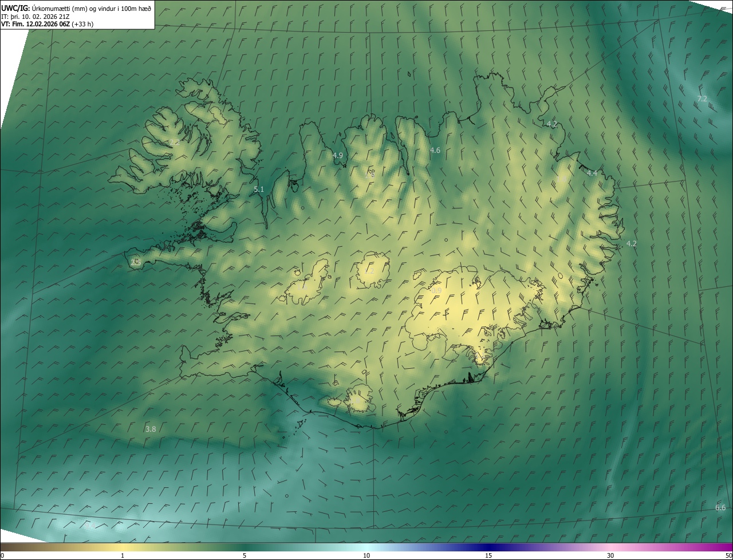Select the 4.4 value label on the east coast

point(592,173)
